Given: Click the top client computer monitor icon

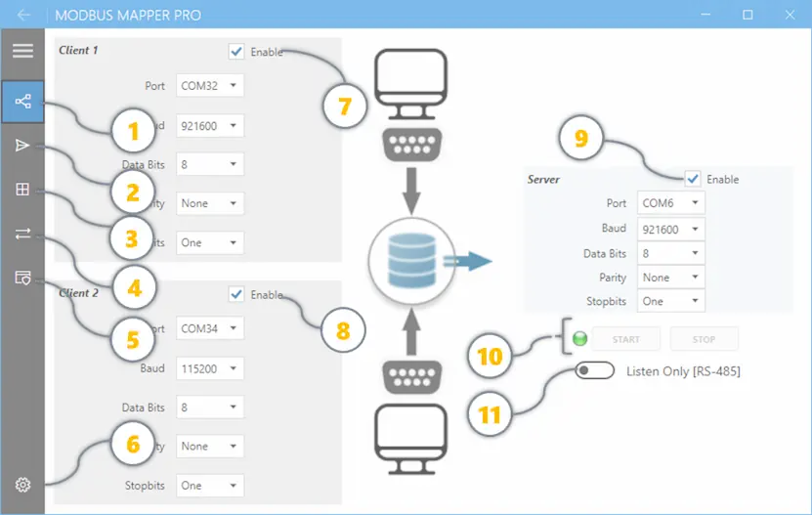Looking at the screenshot, I should point(410,84).
